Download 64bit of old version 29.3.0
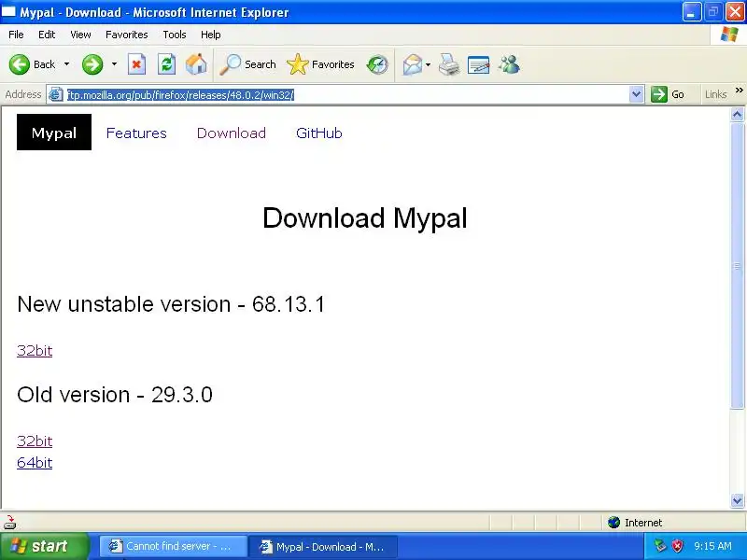 [x=35, y=462]
